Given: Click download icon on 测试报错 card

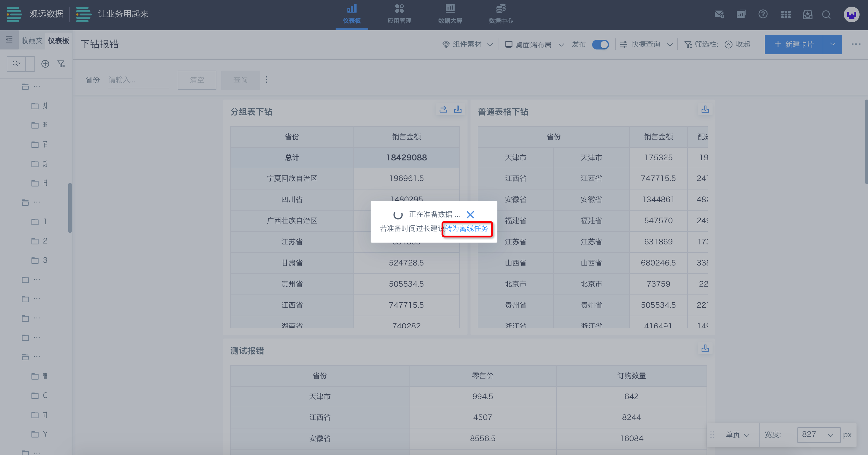Looking at the screenshot, I should point(705,348).
